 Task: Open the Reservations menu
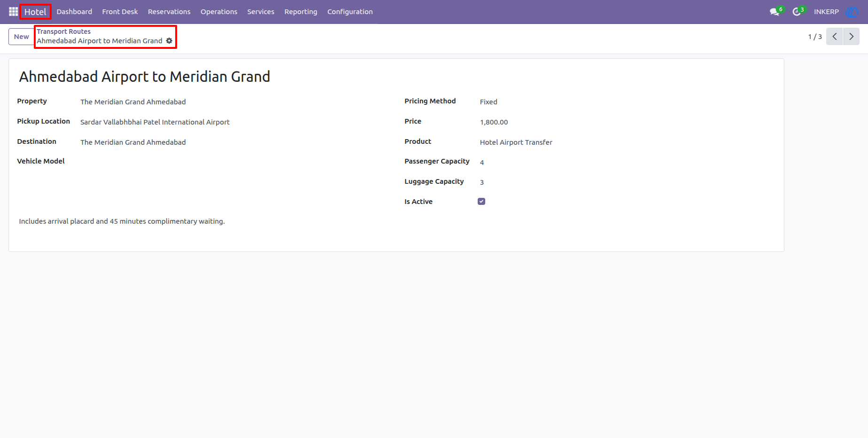click(169, 12)
